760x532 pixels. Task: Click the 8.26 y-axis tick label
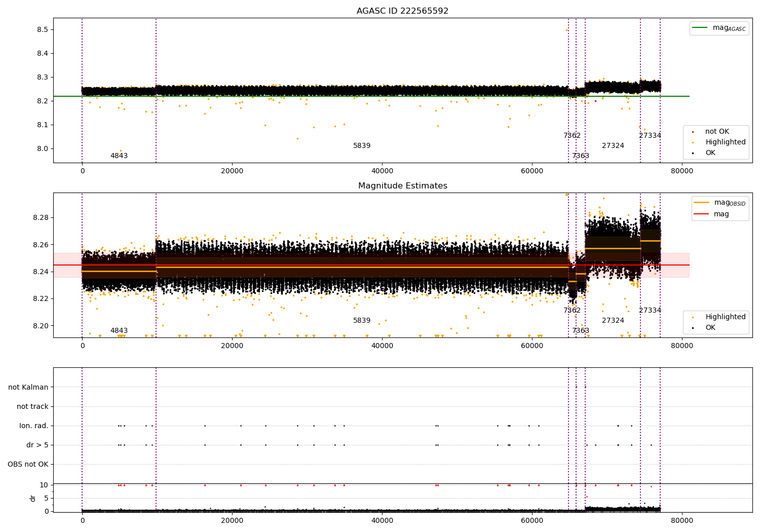pos(40,245)
